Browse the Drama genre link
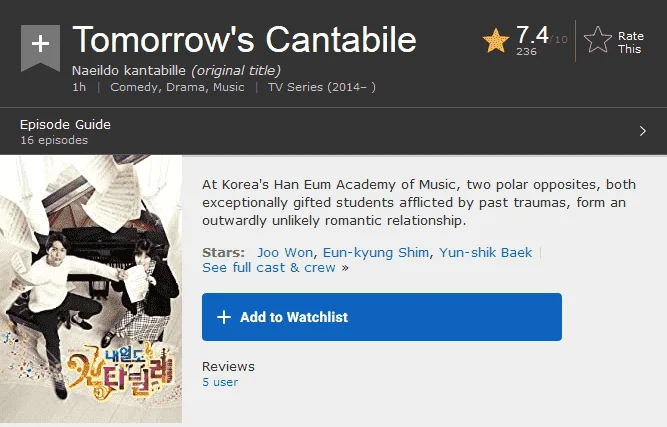The width and height of the screenshot is (667, 427). click(186, 87)
